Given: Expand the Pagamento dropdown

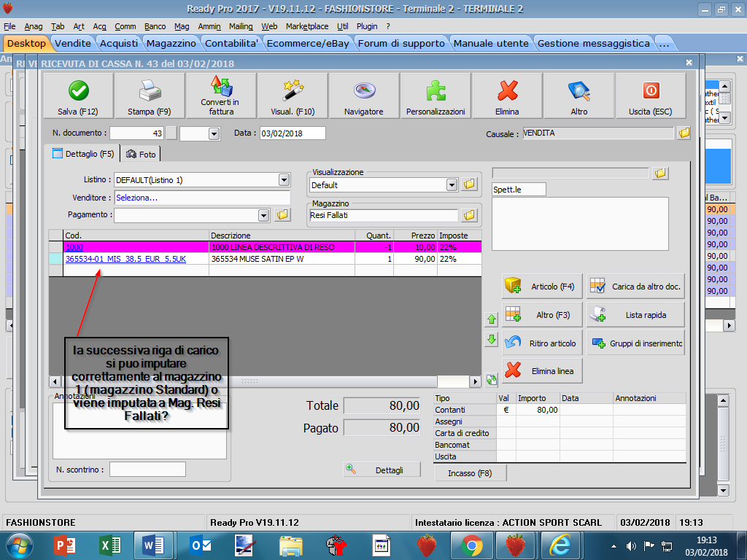Looking at the screenshot, I should click(264, 215).
